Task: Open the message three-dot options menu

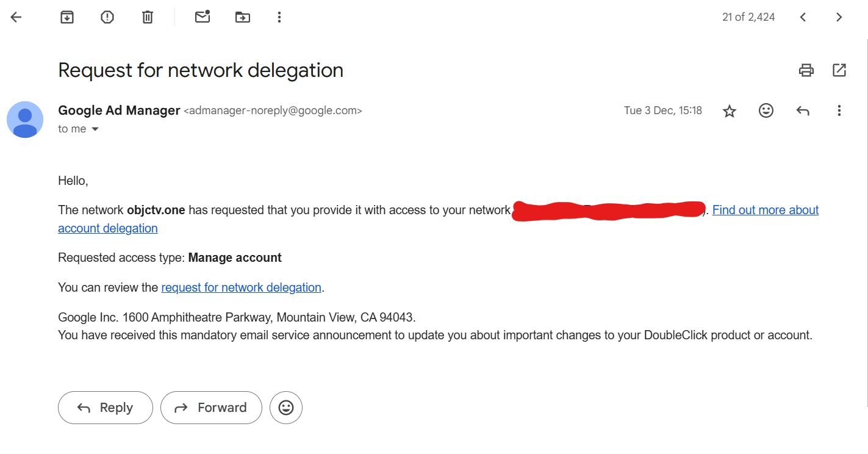Action: 839,110
